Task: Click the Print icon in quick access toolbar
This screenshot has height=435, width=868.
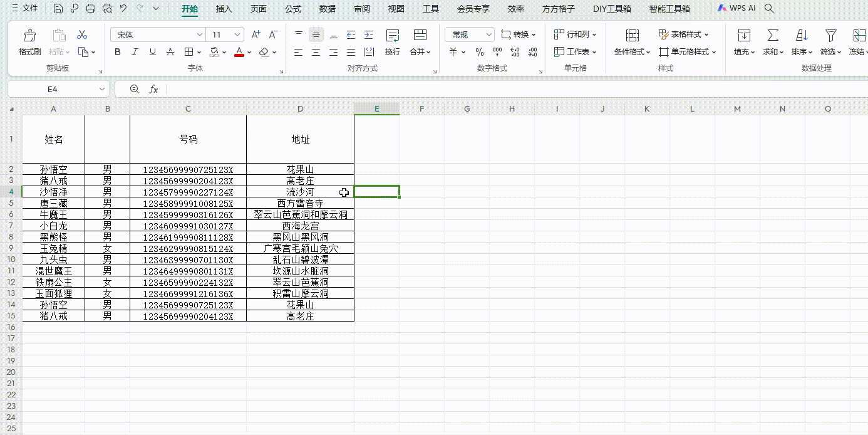Action: click(x=91, y=9)
